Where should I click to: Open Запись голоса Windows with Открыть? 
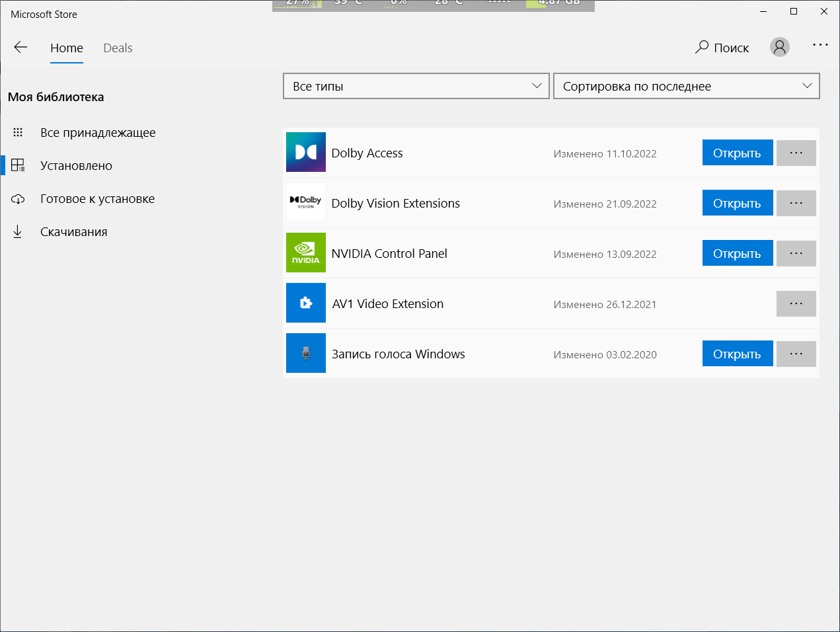coord(738,354)
